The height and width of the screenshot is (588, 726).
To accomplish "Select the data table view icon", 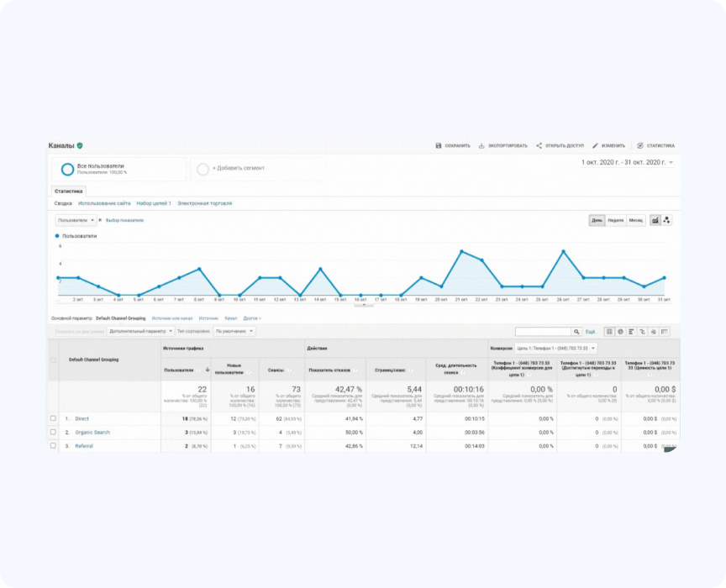I will [609, 332].
